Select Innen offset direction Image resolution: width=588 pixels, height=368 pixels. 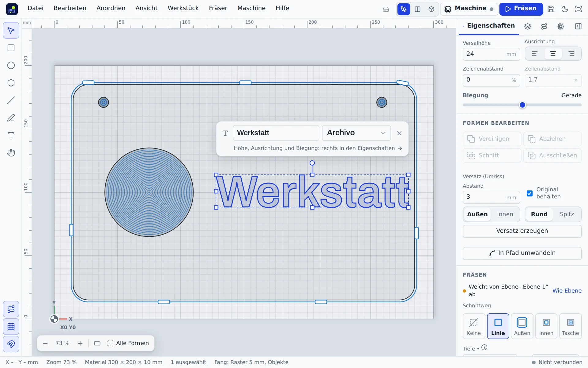(x=505, y=214)
